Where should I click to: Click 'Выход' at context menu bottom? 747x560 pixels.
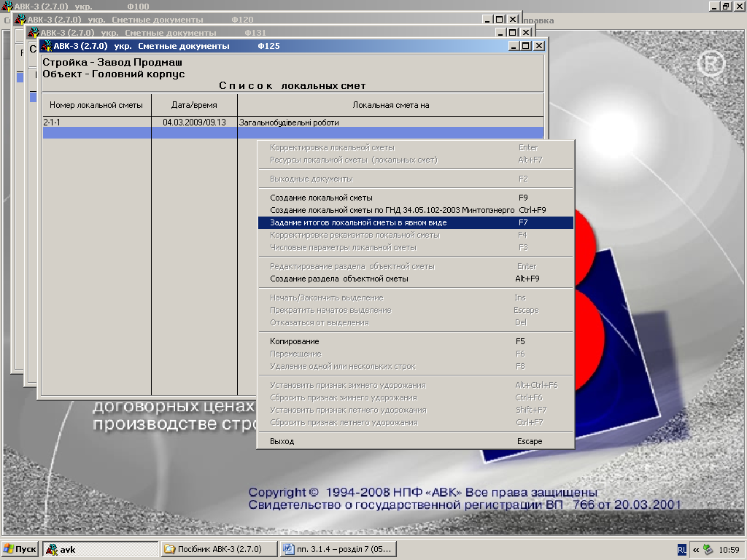tap(415, 441)
